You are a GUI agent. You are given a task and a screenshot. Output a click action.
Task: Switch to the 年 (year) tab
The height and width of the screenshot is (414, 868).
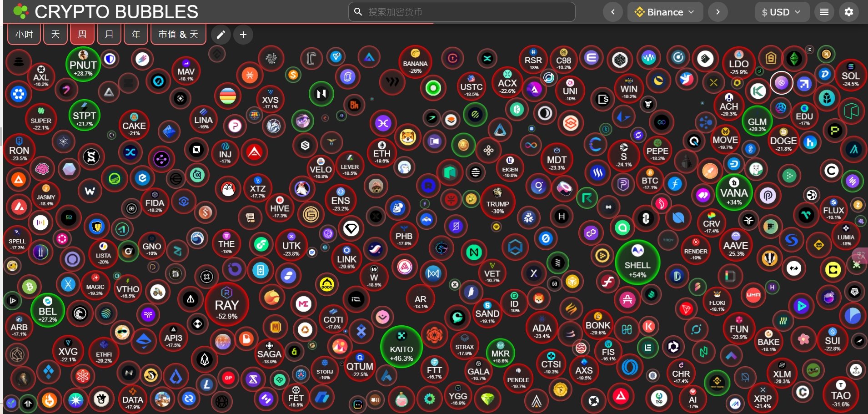point(136,35)
